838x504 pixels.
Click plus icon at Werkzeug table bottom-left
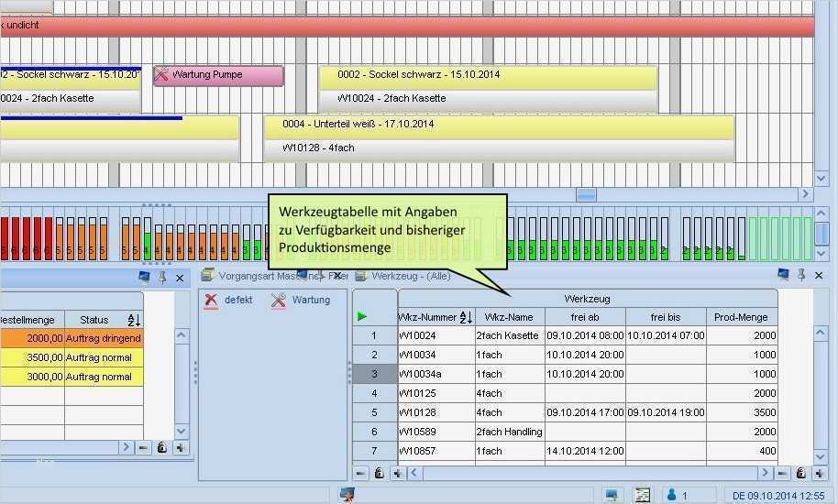[x=397, y=473]
